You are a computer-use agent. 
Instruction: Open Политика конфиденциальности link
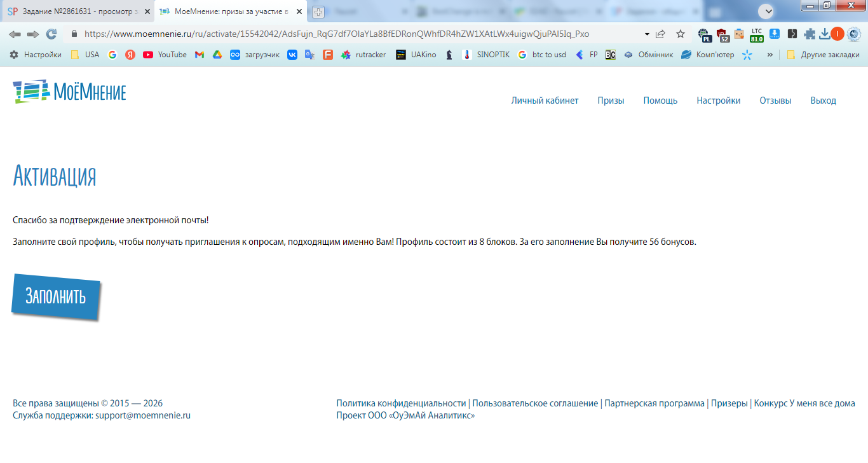point(401,403)
